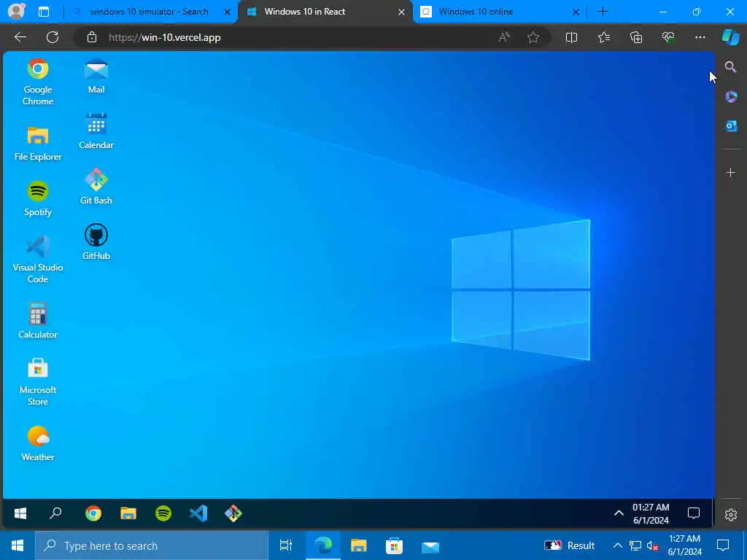
Task: Open Microsoft 365 sidebar icon
Action: point(731,97)
